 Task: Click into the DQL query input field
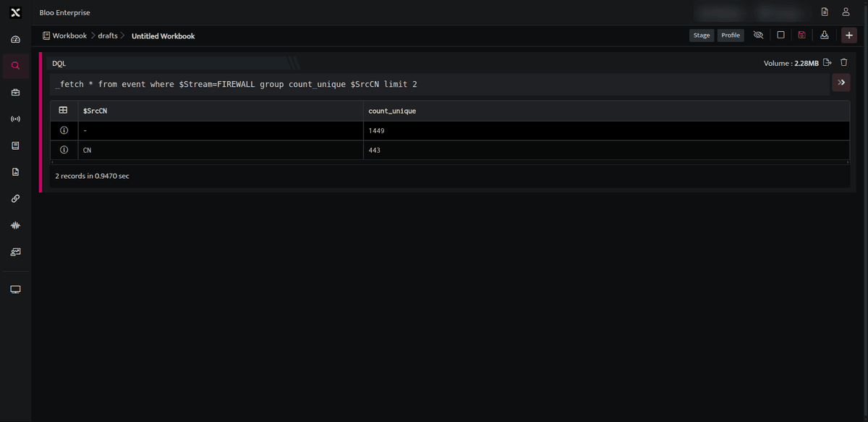pyautogui.click(x=440, y=85)
